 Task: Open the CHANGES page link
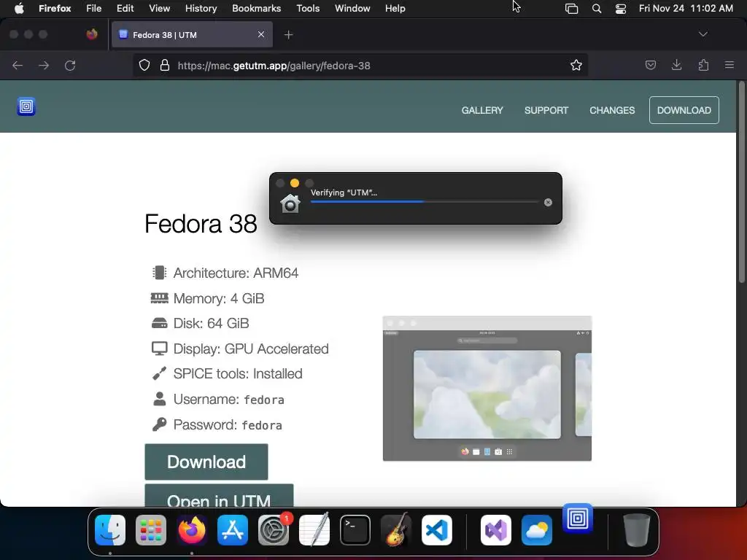pos(612,110)
